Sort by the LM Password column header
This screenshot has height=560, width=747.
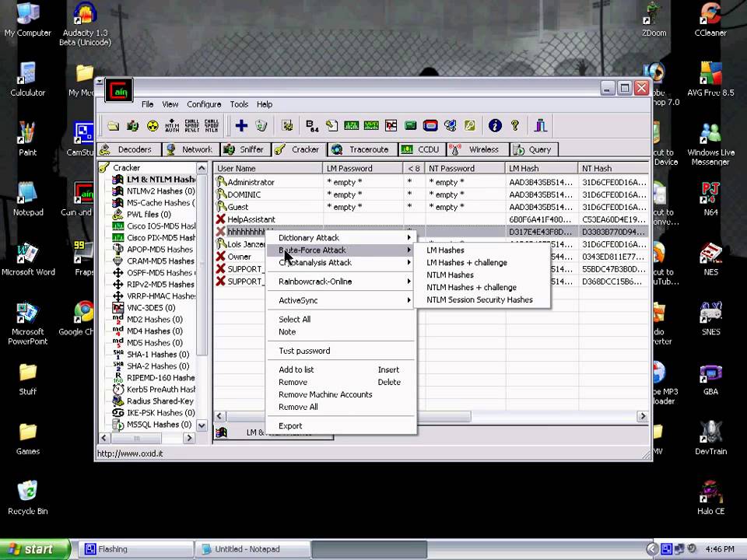pos(363,168)
